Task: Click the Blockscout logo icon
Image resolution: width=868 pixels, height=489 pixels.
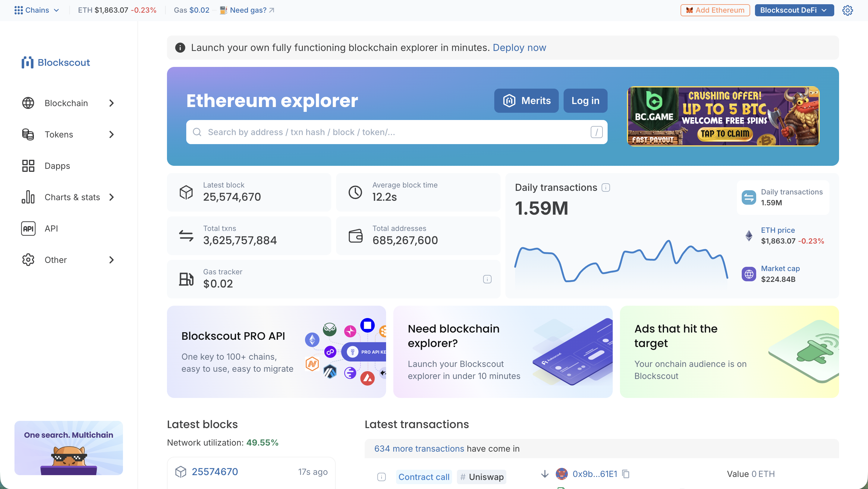Action: click(27, 62)
